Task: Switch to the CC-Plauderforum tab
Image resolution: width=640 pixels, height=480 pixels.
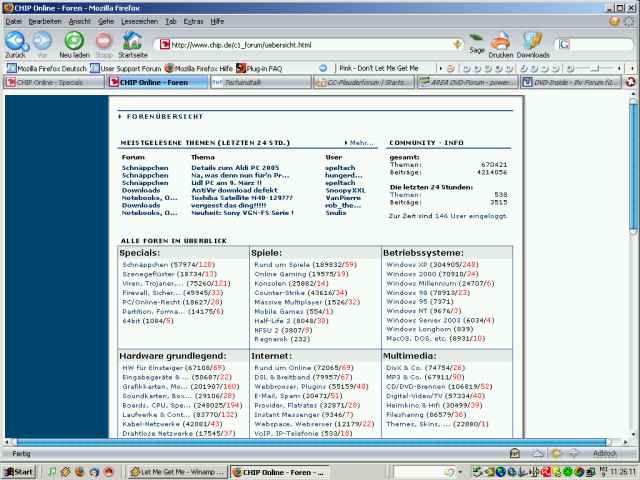Action: tap(364, 82)
